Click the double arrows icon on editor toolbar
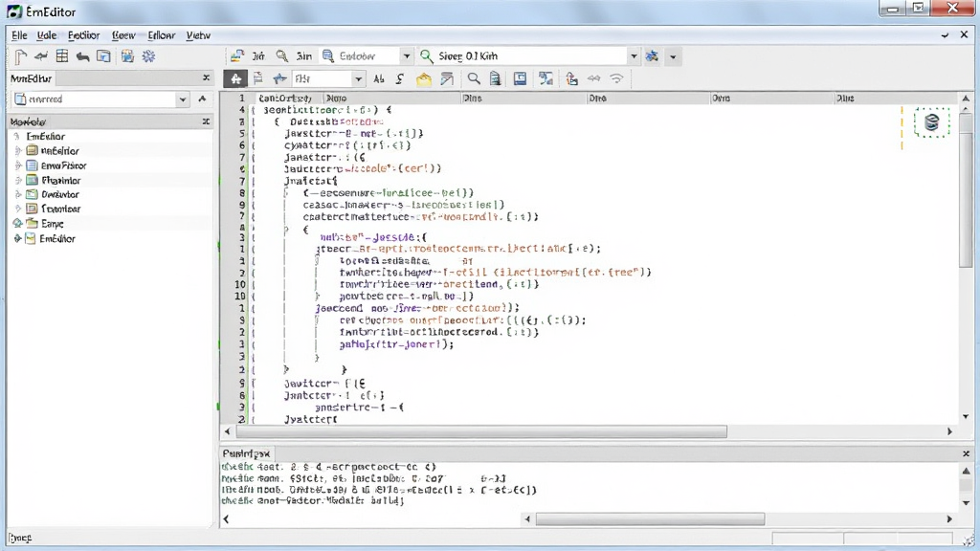The height and width of the screenshot is (551, 980). 593,78
